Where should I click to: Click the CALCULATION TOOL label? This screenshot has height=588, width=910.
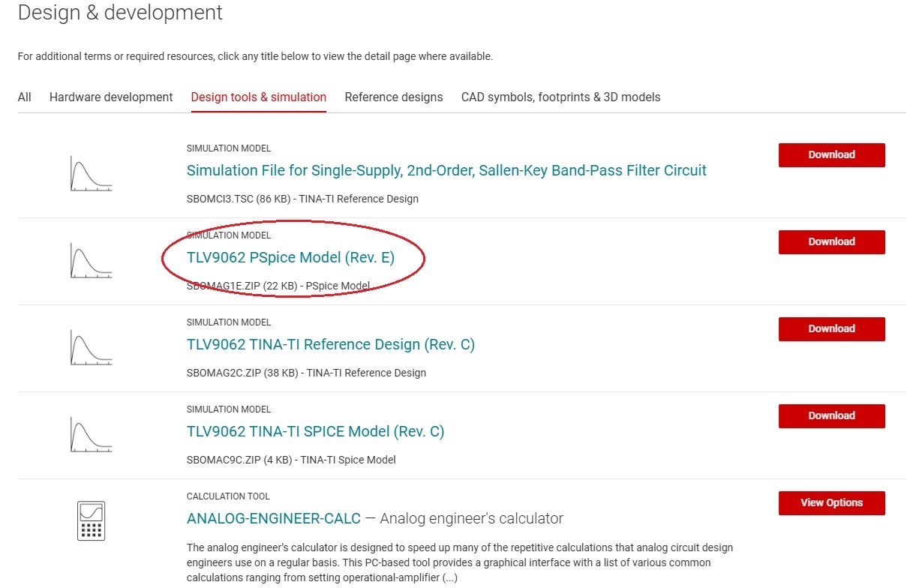pyautogui.click(x=228, y=496)
